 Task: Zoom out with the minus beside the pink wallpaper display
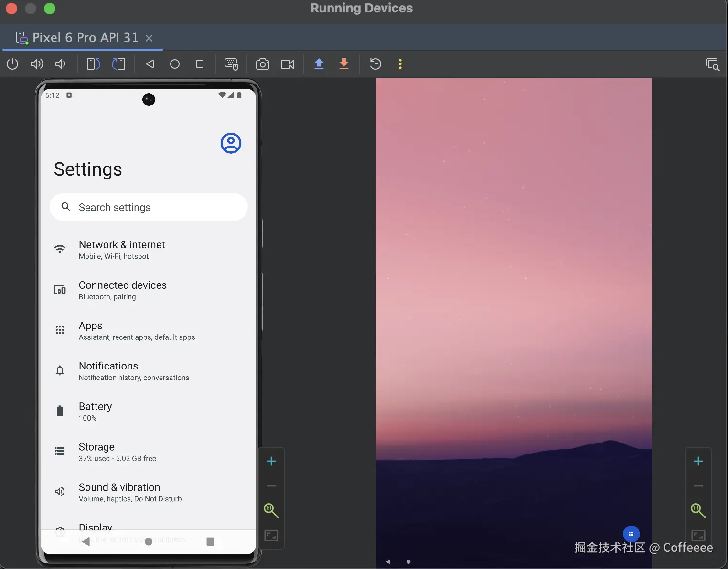pos(698,486)
